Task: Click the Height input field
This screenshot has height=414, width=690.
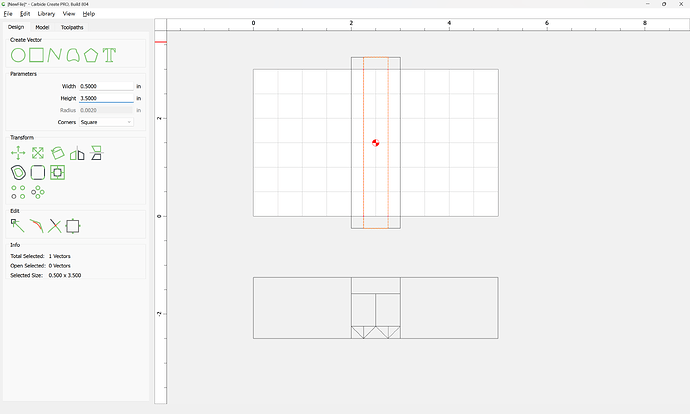Action: click(106, 99)
